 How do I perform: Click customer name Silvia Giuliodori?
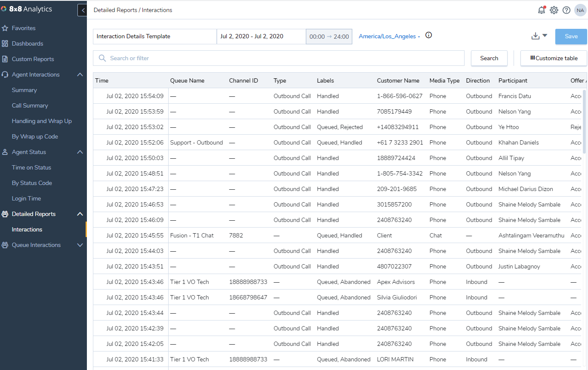coord(397,297)
